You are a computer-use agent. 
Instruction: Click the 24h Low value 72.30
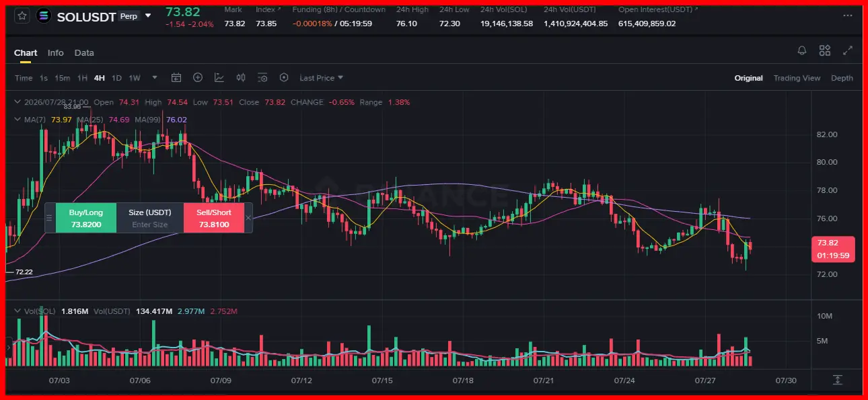449,24
